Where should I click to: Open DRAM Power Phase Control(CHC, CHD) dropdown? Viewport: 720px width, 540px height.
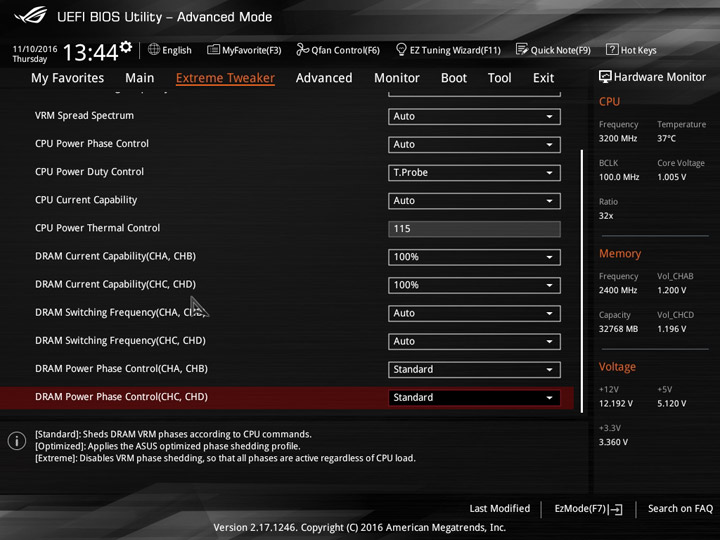click(474, 398)
